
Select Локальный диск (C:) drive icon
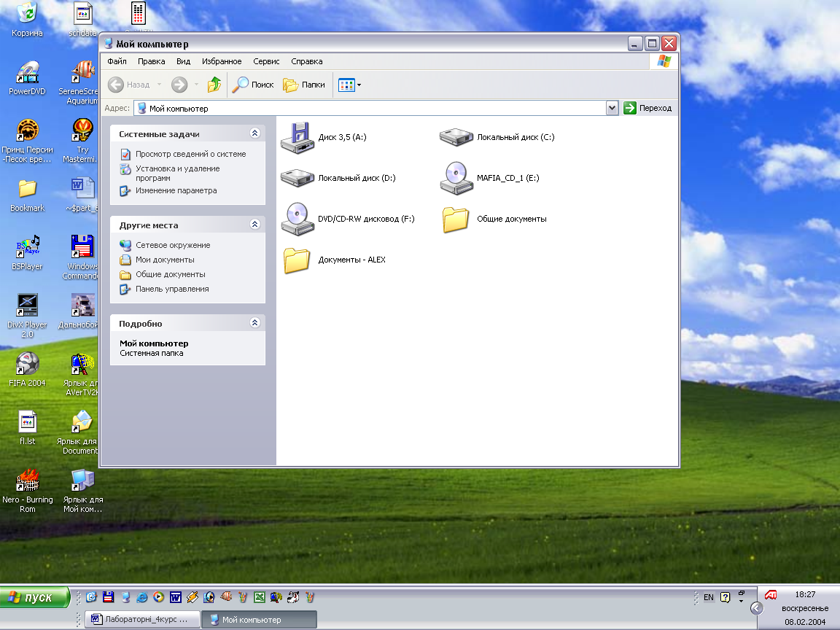[456, 137]
